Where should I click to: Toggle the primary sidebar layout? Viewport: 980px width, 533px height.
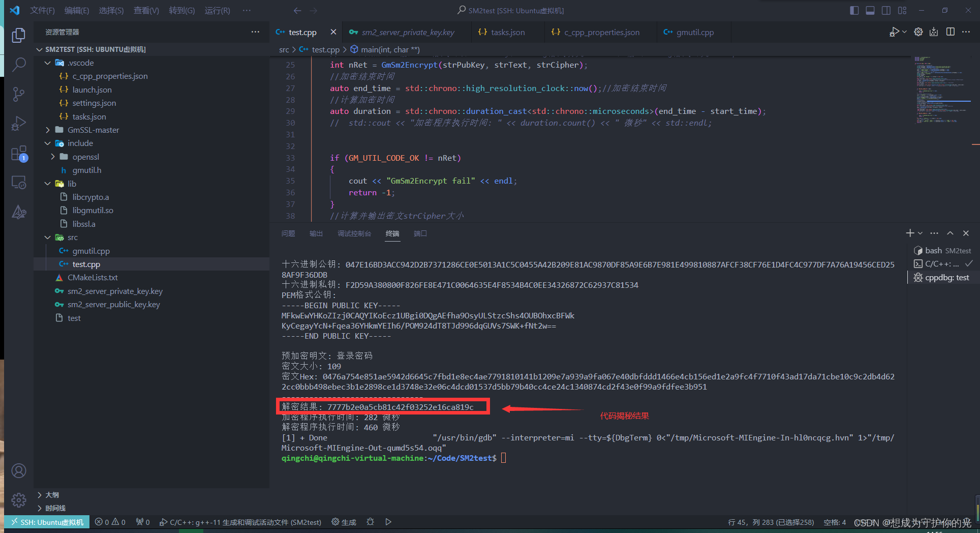[854, 11]
